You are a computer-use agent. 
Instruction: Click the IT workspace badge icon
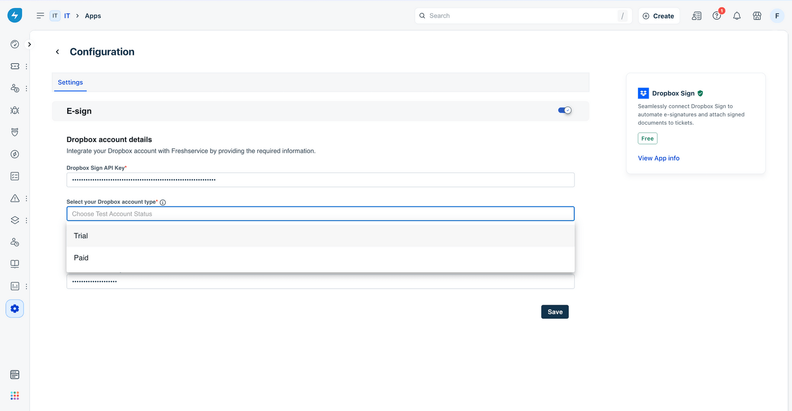click(55, 16)
